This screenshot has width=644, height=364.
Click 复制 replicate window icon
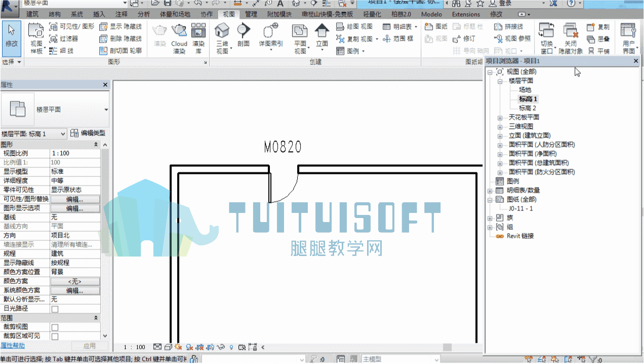click(x=598, y=26)
